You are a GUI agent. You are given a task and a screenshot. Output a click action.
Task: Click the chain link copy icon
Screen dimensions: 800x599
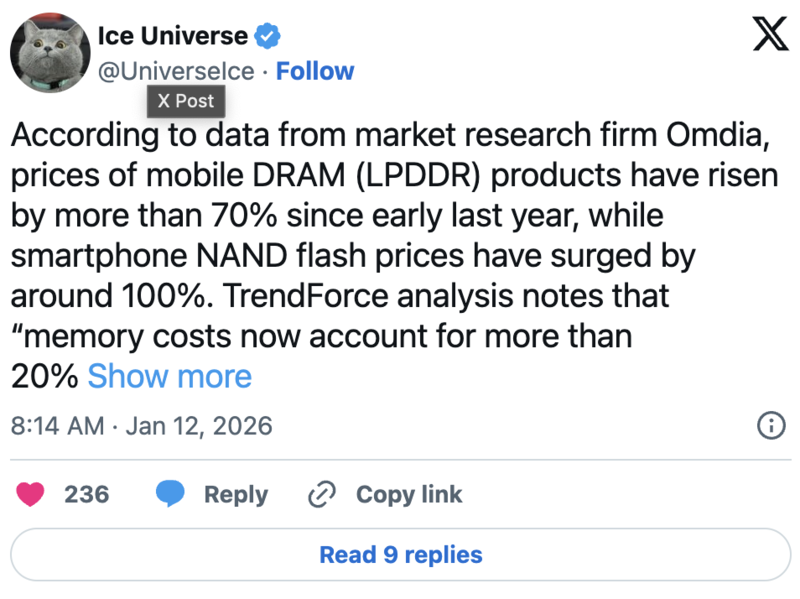[322, 494]
